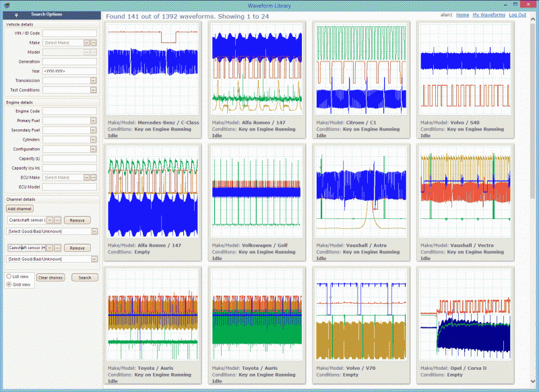The image size is (539, 392).
Task: Click the Add channel button
Action: [20, 208]
